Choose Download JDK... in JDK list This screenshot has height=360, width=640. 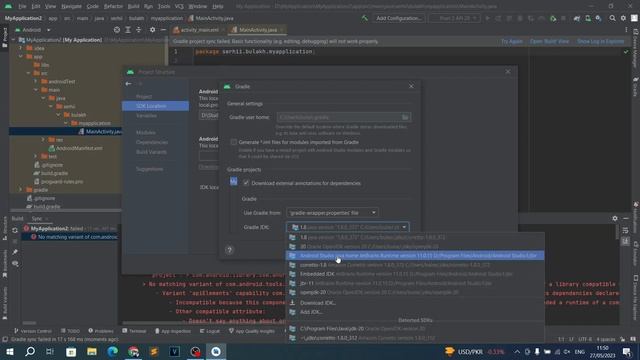tap(415, 303)
